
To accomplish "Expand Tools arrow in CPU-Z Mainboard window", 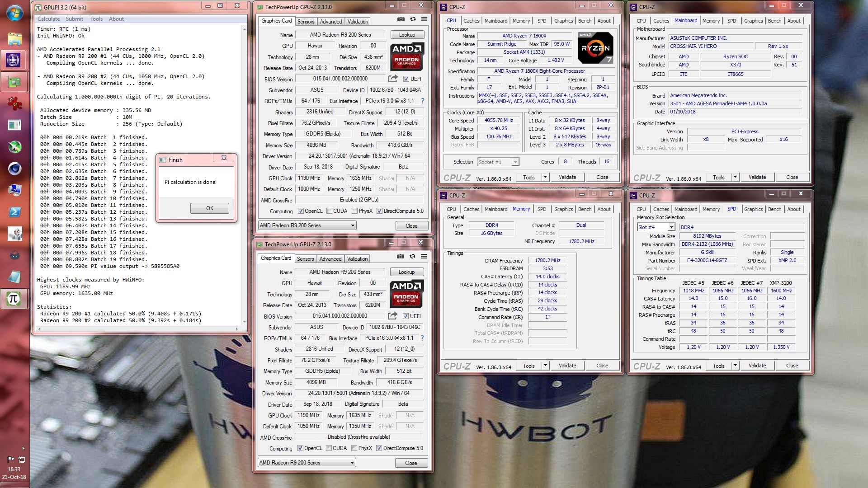I will click(735, 177).
